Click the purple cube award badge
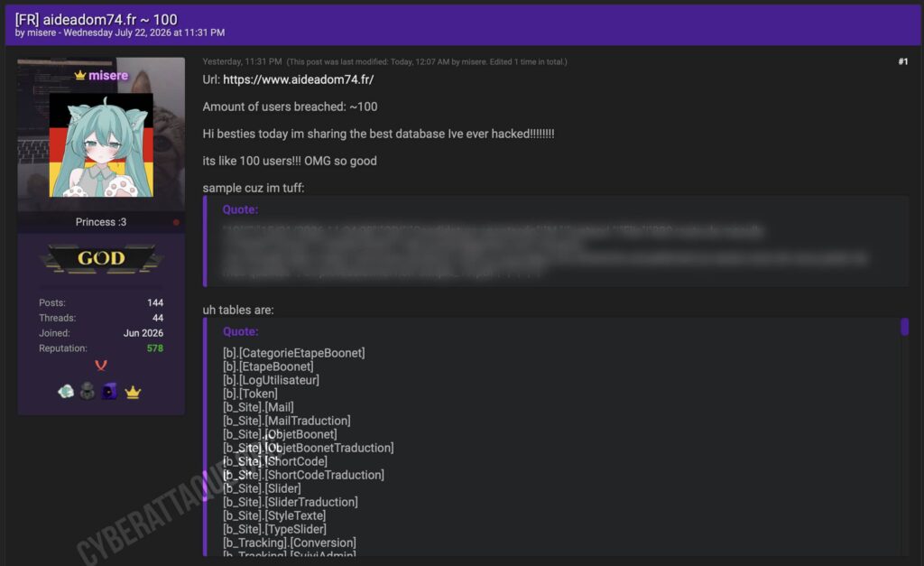Viewport: 924px width, 566px height. coord(109,391)
